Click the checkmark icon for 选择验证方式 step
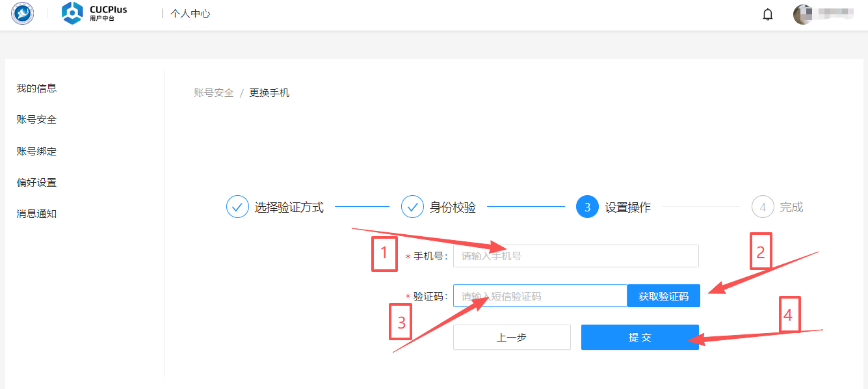This screenshot has height=389, width=868. pyautogui.click(x=237, y=207)
